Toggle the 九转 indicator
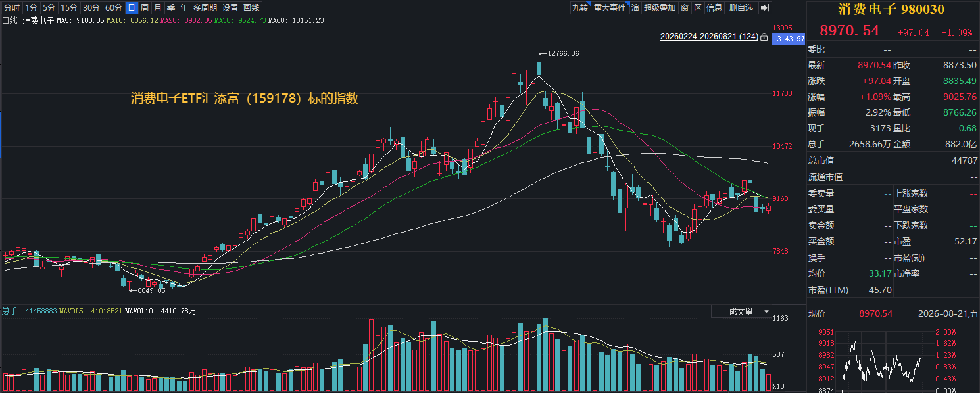The image size is (980, 393). click(x=579, y=8)
